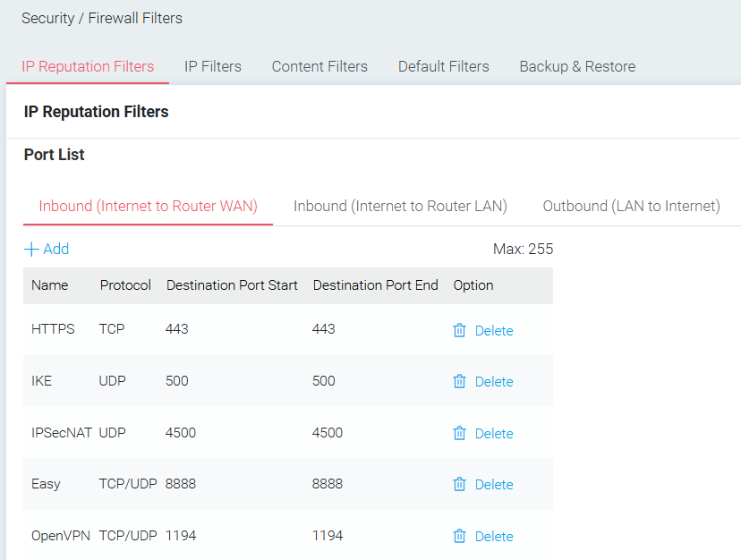Open the IP Filters tab
Screen dimensions: 741x560
pos(213,66)
